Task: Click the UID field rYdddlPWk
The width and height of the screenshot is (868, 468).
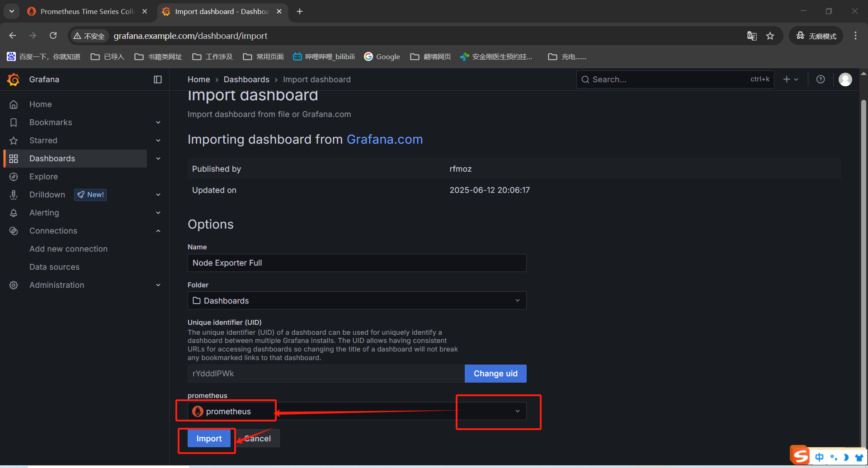Action: click(326, 374)
